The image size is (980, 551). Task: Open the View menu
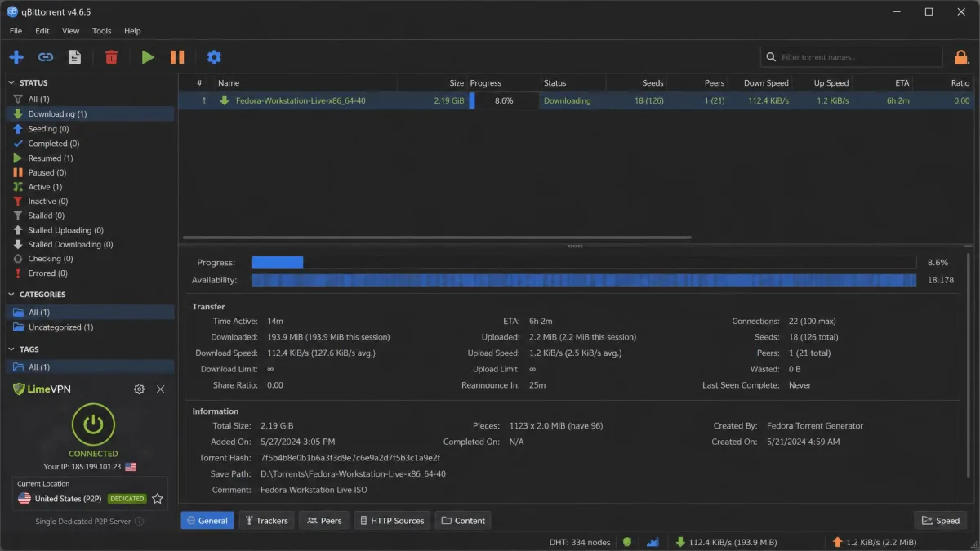point(71,31)
